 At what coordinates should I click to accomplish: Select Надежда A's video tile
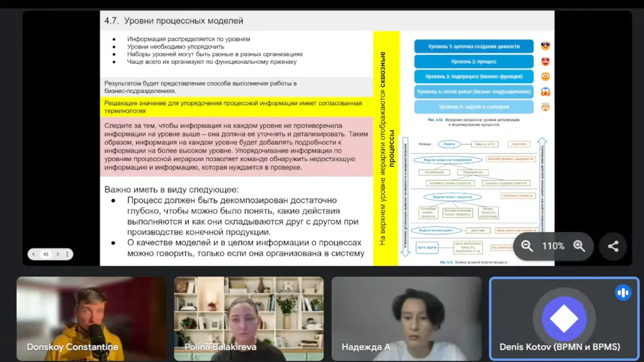pos(407,319)
